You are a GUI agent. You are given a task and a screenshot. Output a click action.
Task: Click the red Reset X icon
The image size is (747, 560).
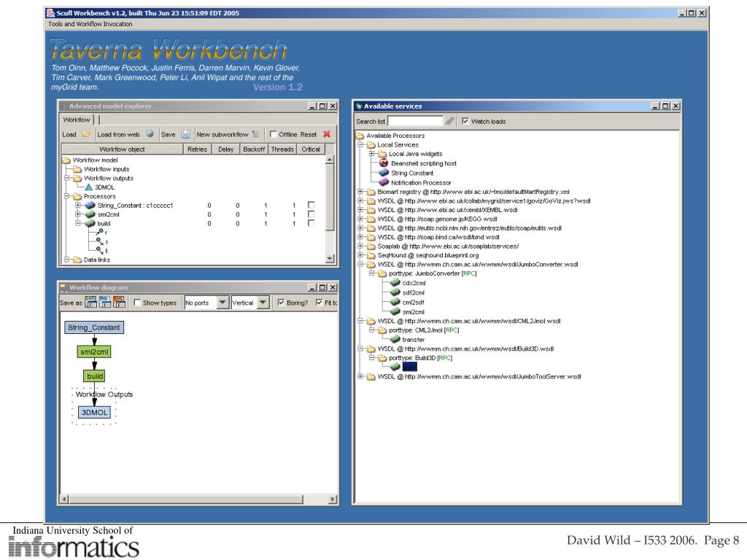[327, 134]
